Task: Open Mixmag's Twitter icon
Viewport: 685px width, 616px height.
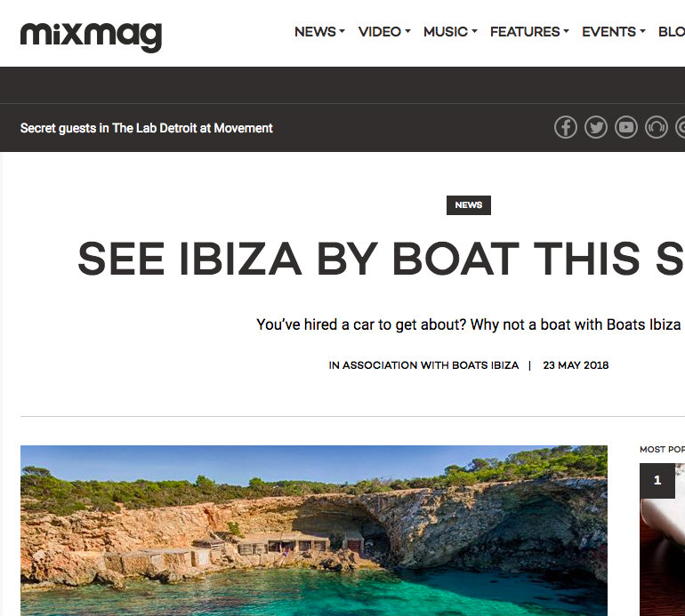Action: tap(596, 127)
